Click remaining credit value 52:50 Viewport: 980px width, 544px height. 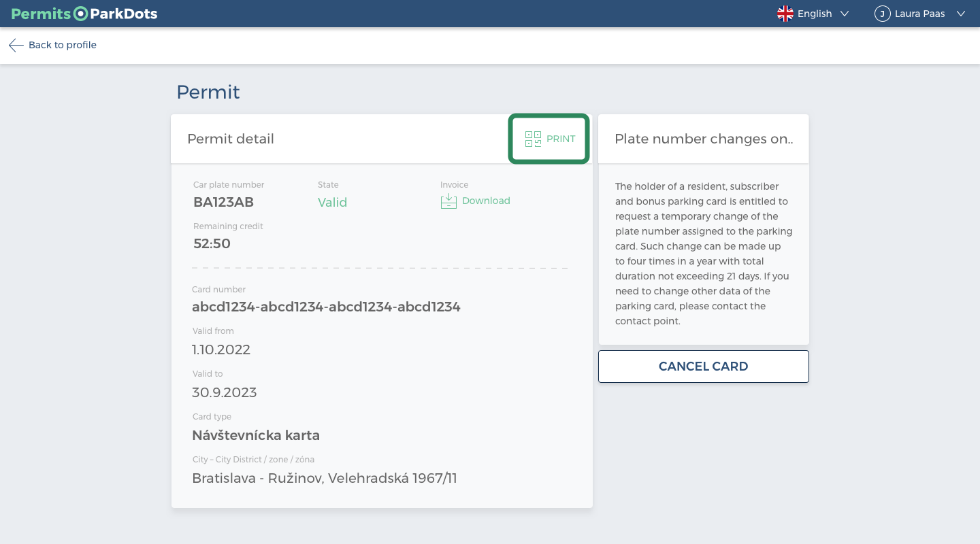tap(212, 243)
